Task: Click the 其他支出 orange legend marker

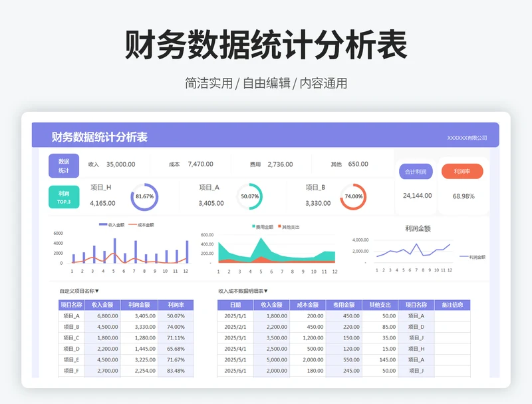Action: click(279, 226)
